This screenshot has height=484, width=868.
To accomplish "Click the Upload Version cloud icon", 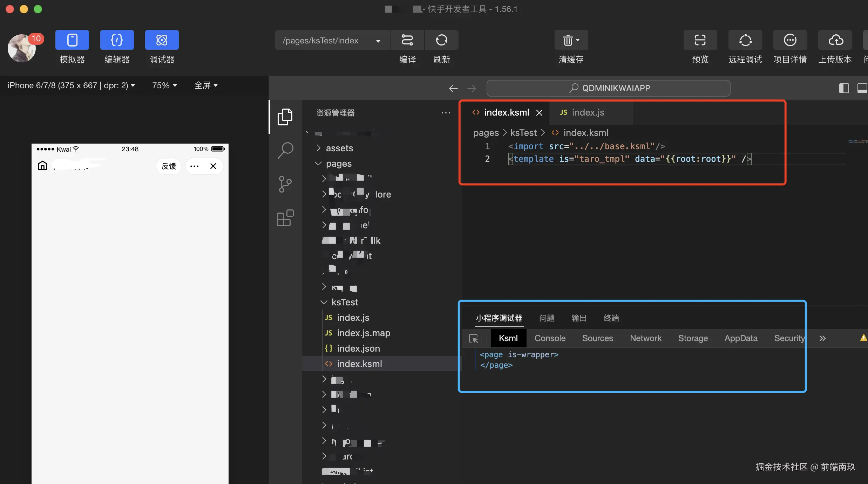I will coord(835,40).
